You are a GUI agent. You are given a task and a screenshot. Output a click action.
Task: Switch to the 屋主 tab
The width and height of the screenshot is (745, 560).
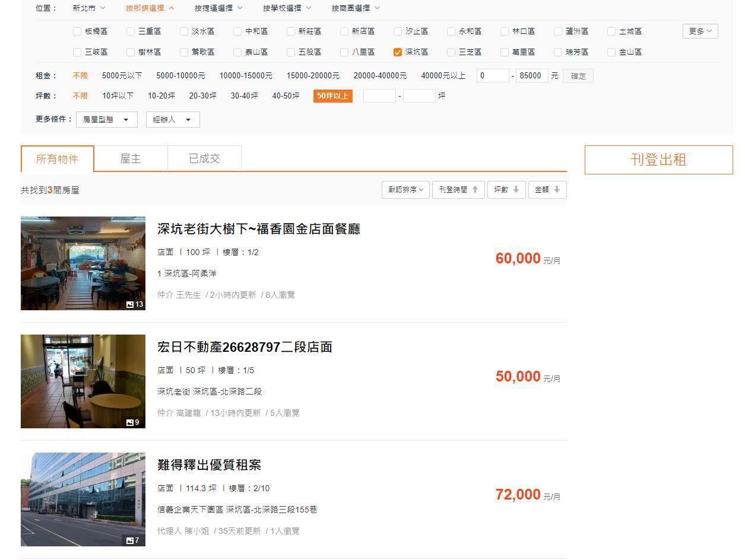coord(131,159)
